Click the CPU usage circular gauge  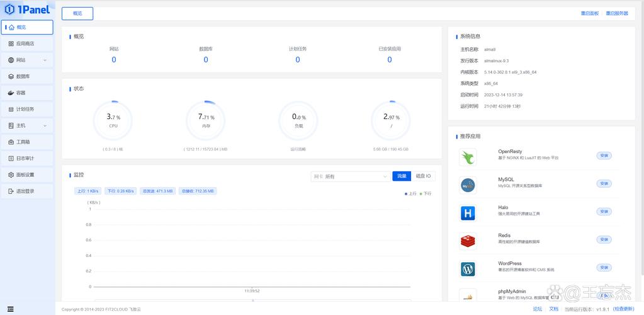click(x=113, y=120)
